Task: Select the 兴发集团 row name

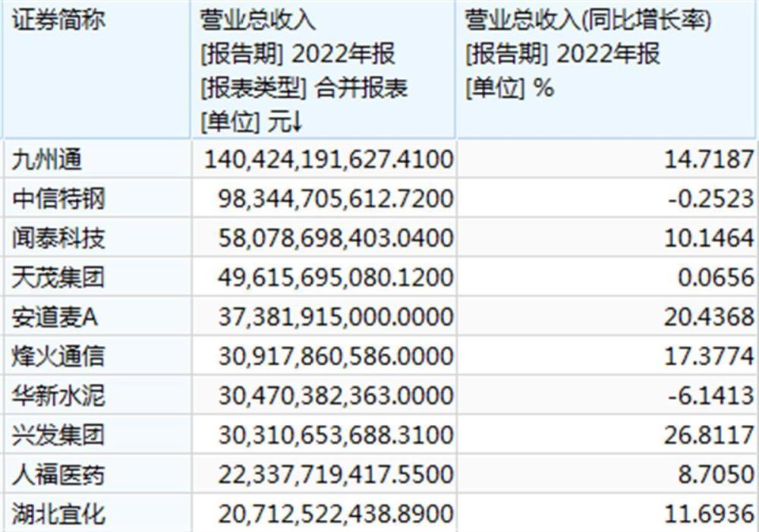Action: tap(58, 435)
